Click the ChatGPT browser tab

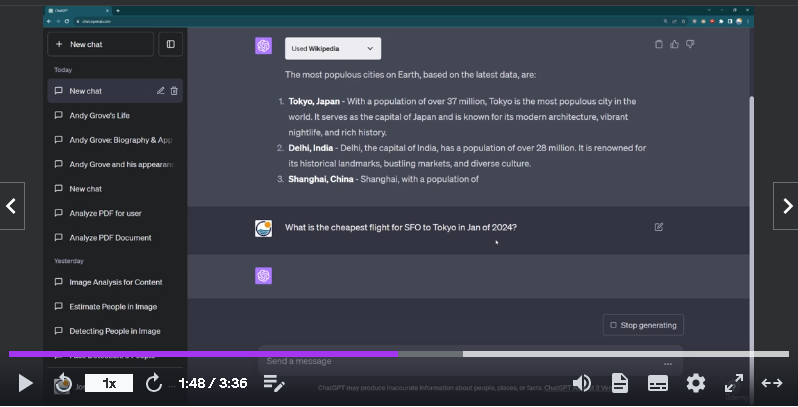click(x=79, y=10)
